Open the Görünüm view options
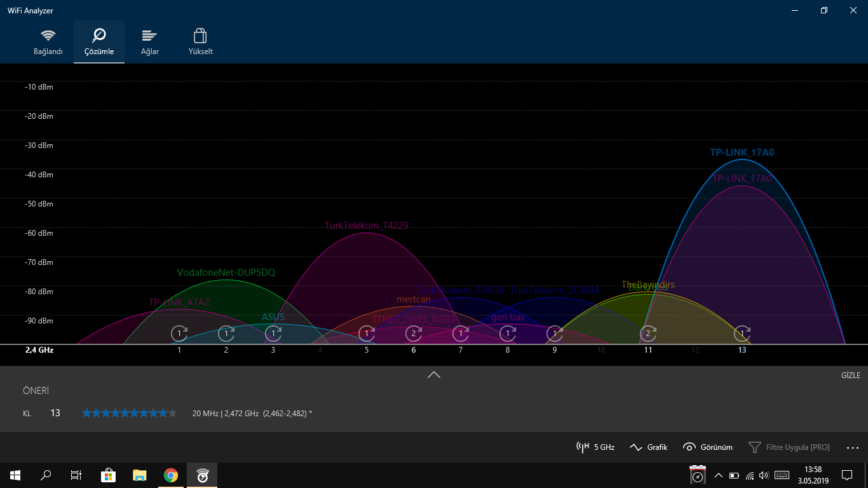The height and width of the screenshot is (488, 868). click(x=708, y=447)
